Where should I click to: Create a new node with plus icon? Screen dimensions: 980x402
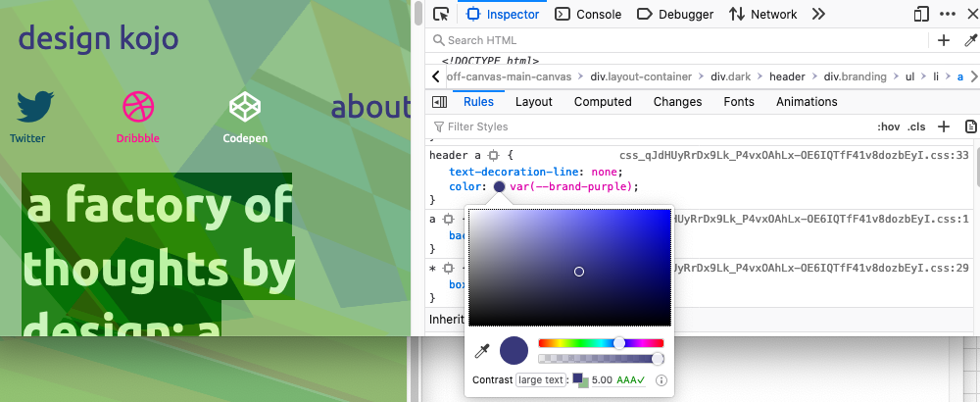[x=944, y=40]
